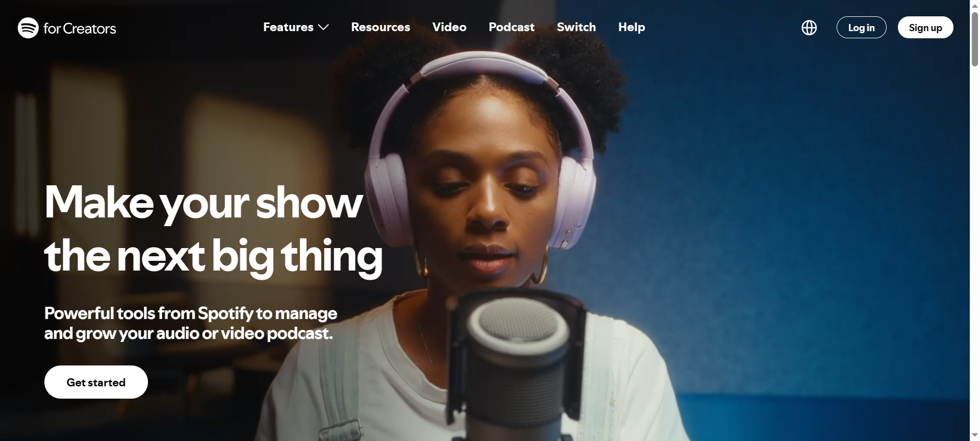
Task: Click the scrollbar down arrow
Action: point(974,435)
